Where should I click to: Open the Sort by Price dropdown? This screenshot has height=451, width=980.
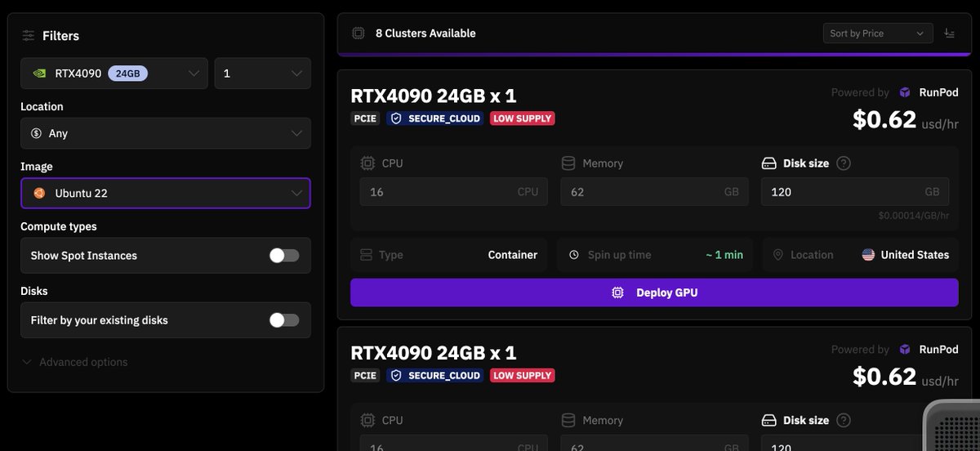click(x=877, y=33)
